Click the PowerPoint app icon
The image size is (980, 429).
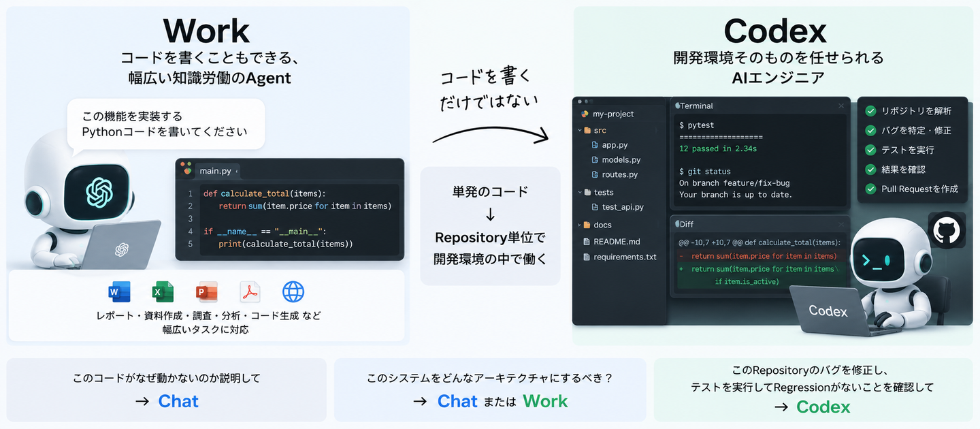(206, 292)
